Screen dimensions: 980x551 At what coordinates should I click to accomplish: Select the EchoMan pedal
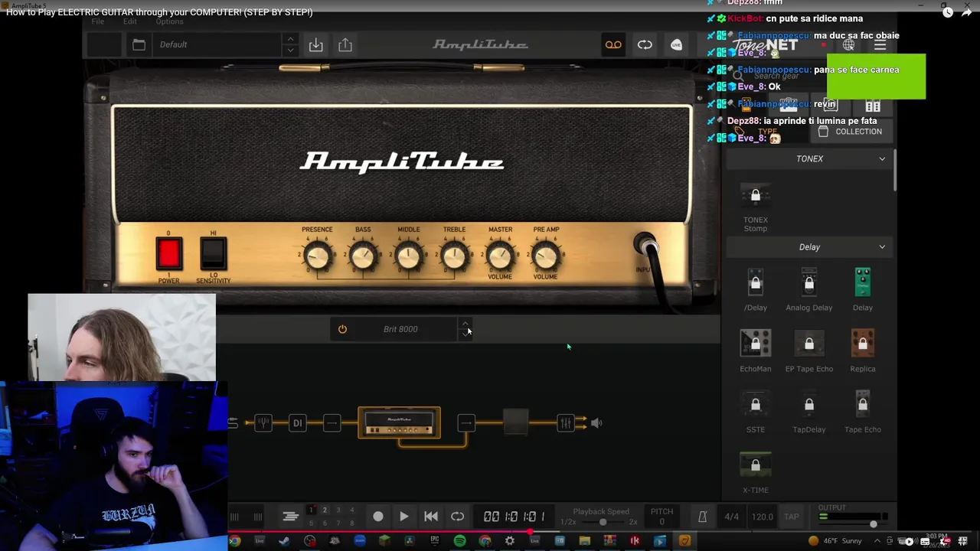click(756, 350)
